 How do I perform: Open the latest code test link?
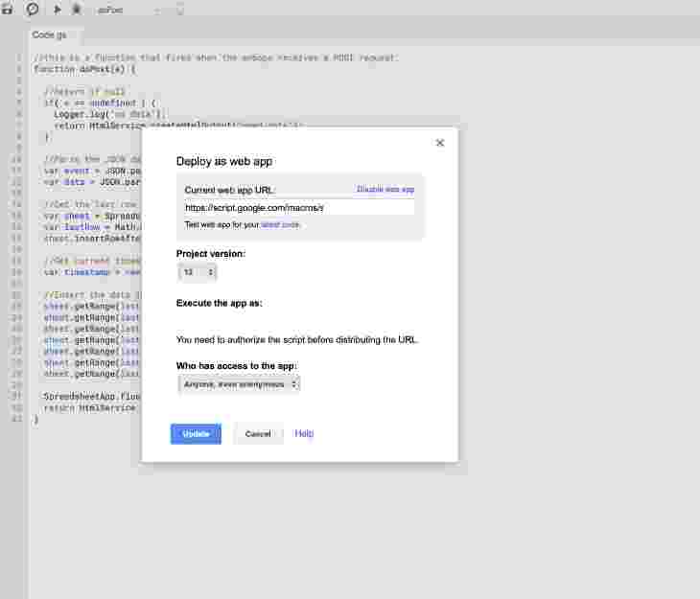click(x=280, y=224)
